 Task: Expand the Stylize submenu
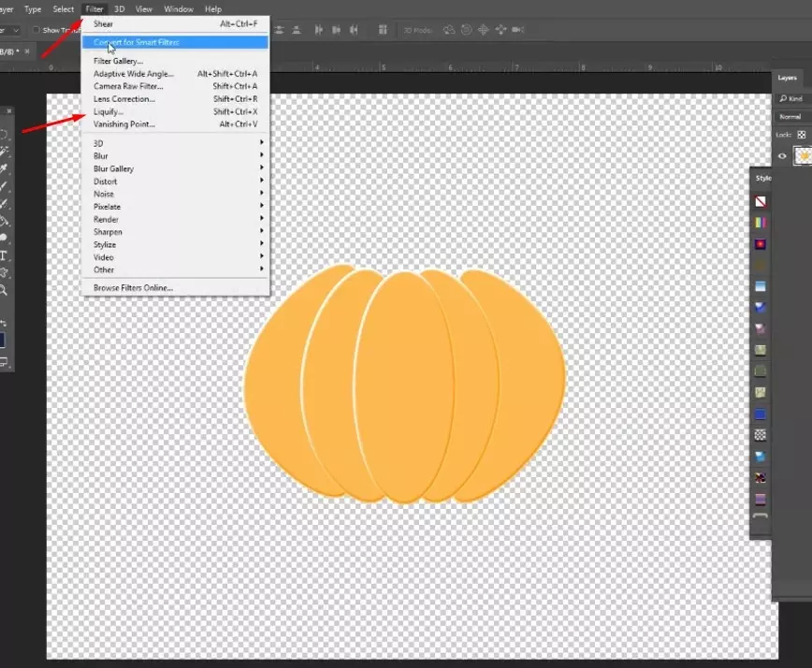point(175,244)
